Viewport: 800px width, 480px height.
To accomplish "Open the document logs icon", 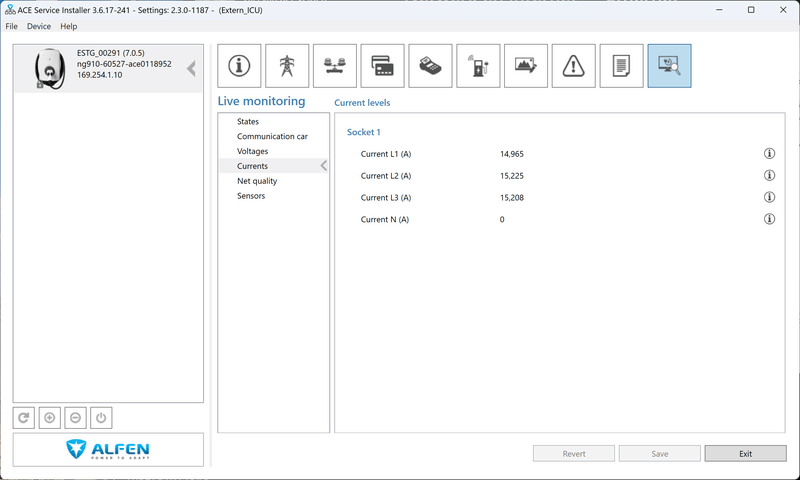I will pos(621,66).
